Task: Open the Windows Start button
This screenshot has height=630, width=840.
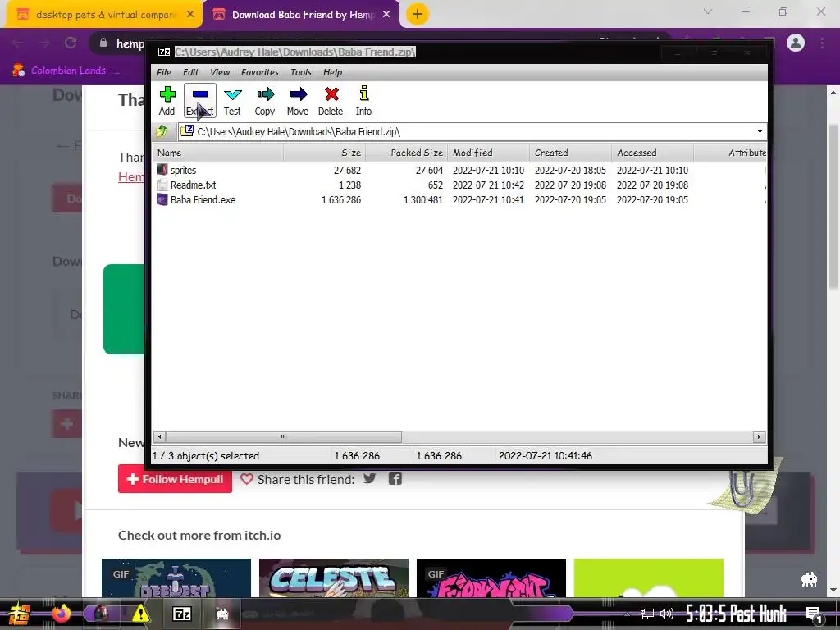Action: (20, 614)
